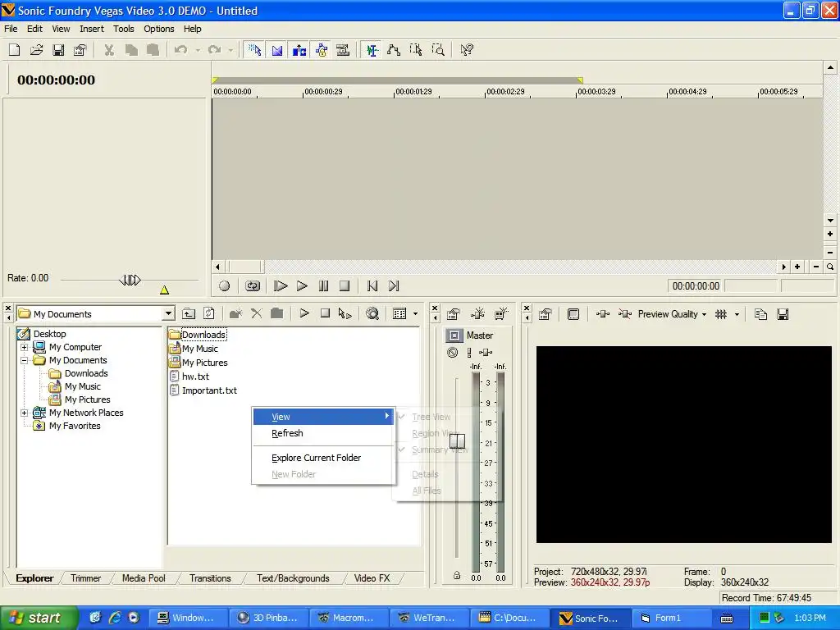Viewport: 840px width, 630px height.
Task: Select Important.txt in the file list
Action: [209, 390]
